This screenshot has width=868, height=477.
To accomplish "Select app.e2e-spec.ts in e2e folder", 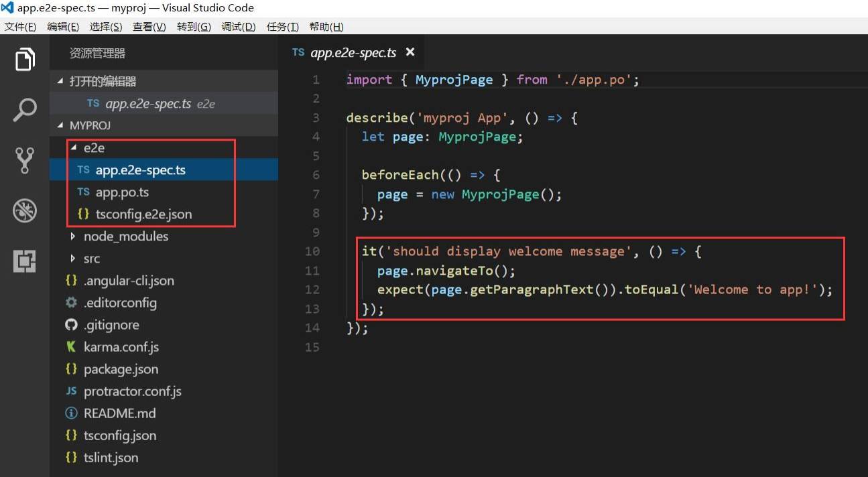I will (x=164, y=170).
